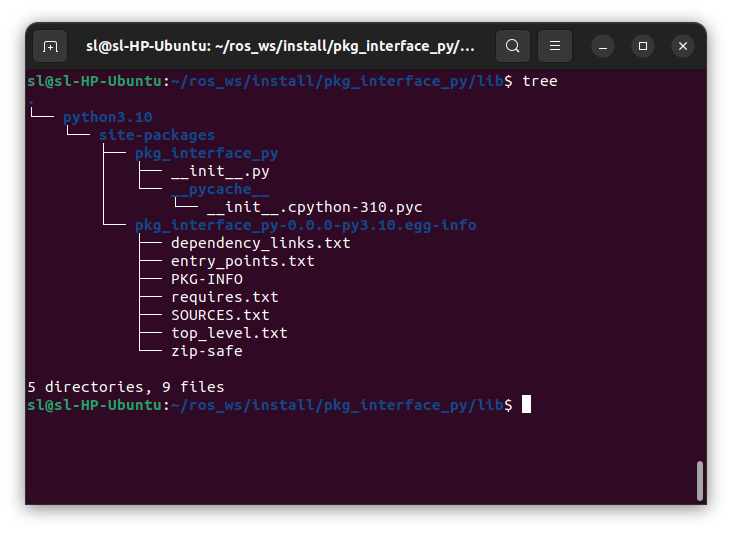Image resolution: width=732 pixels, height=533 pixels.
Task: Open a new terminal tab
Action: click(50, 46)
